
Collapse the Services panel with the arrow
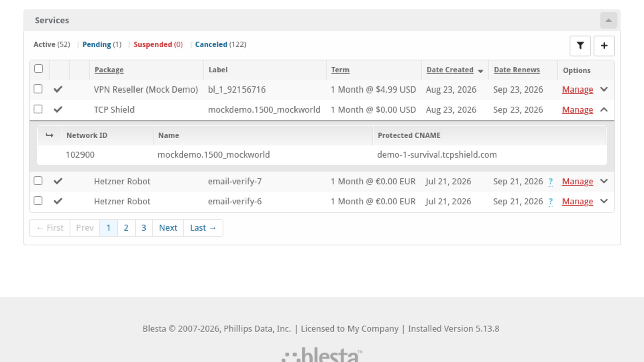click(x=608, y=20)
